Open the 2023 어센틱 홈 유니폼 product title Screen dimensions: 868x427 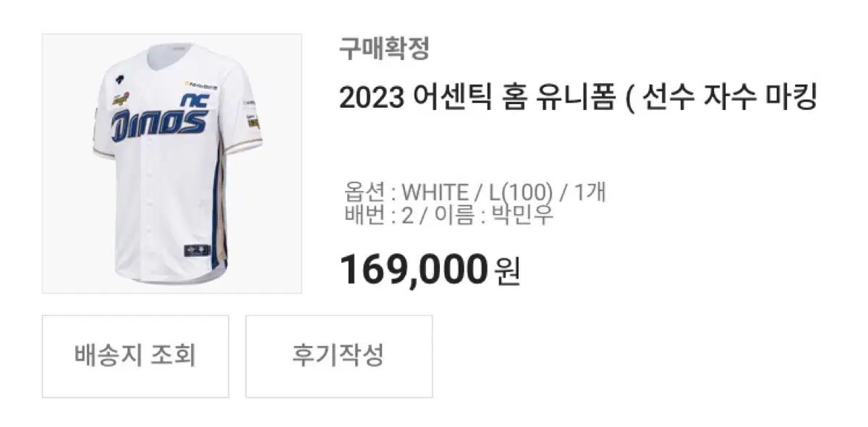[578, 97]
